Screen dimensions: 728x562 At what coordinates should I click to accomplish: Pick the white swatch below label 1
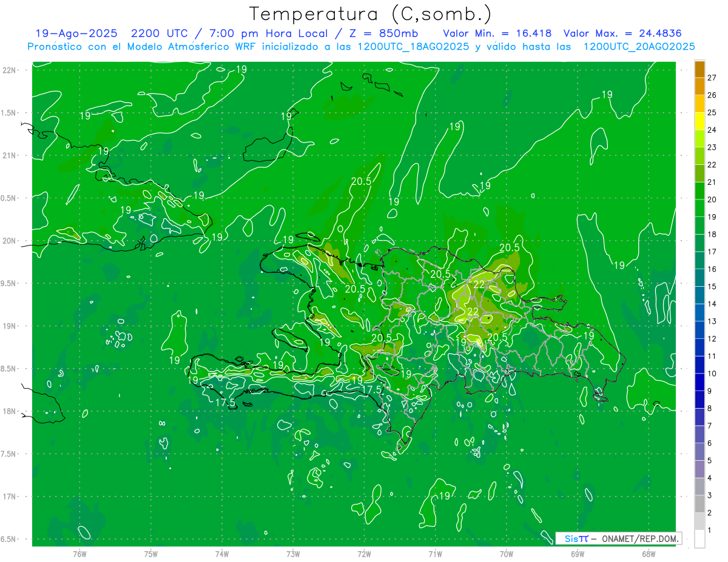click(699, 539)
